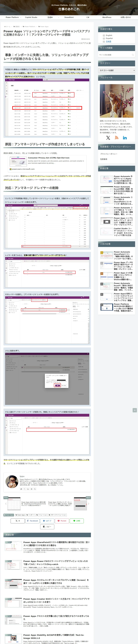Open the Ippu author name link
The image size is (138, 644).
(22, 476)
